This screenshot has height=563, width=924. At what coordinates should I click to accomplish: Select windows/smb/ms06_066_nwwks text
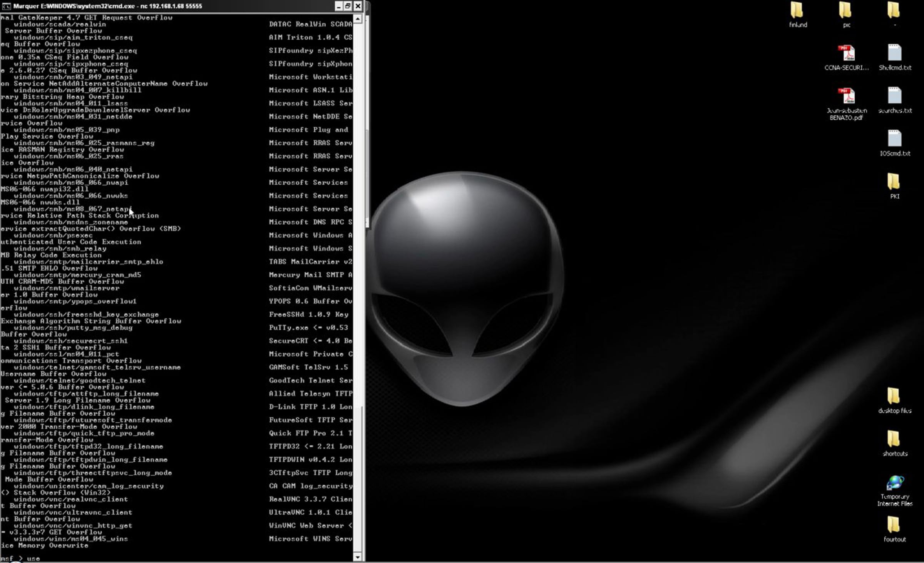pyautogui.click(x=71, y=196)
